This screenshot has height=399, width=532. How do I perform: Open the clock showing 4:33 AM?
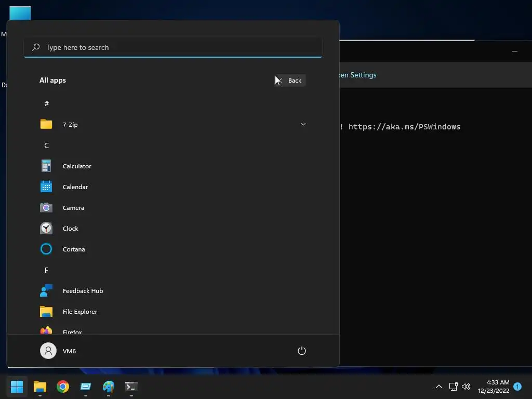(494, 387)
